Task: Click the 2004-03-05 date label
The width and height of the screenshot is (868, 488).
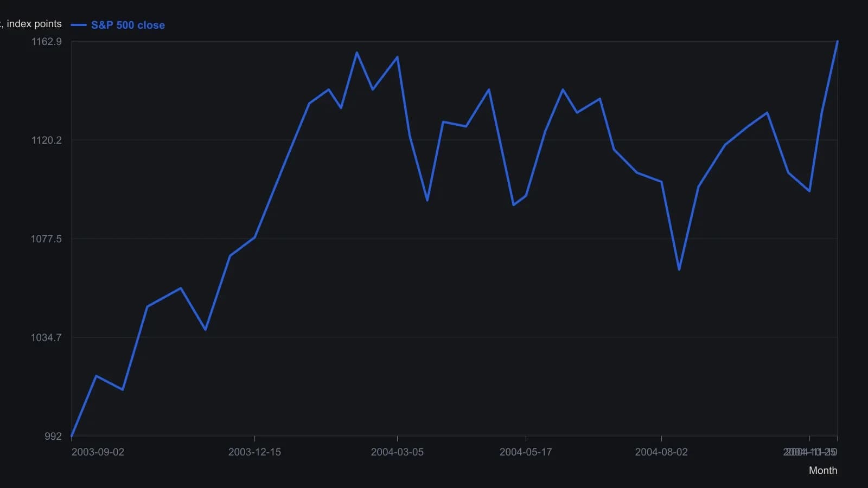Action: coord(397,452)
